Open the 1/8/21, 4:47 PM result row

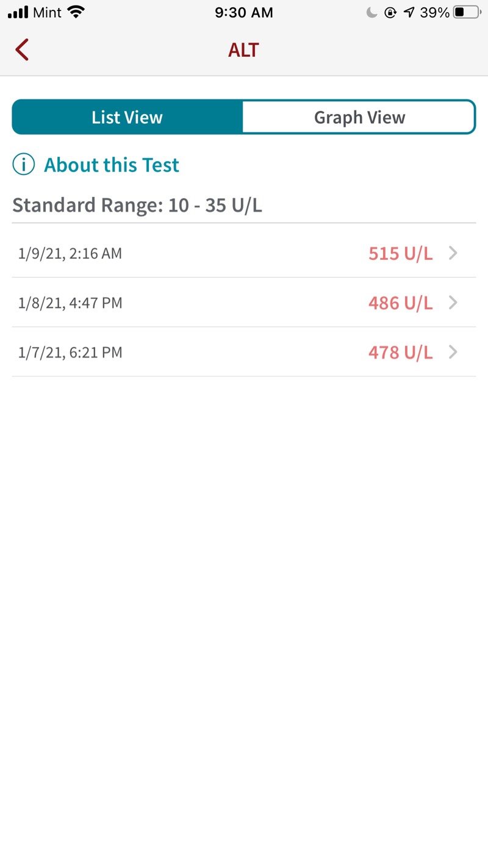pyautogui.click(x=244, y=303)
